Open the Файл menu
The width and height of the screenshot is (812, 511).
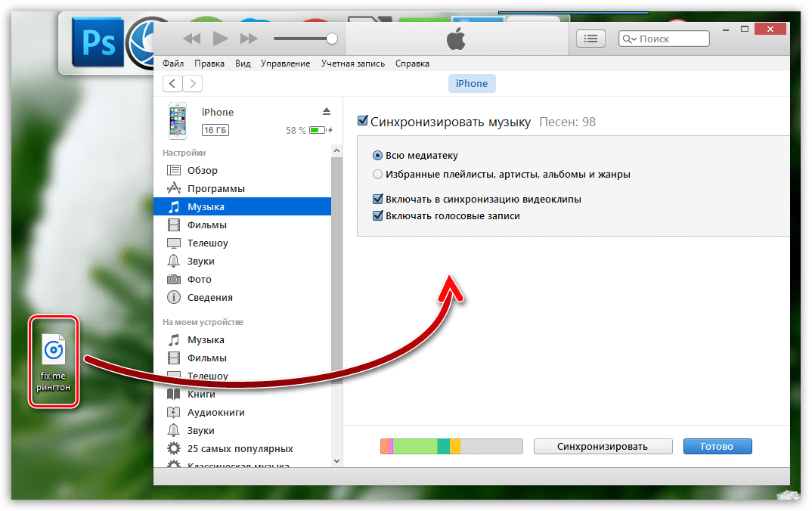point(173,63)
